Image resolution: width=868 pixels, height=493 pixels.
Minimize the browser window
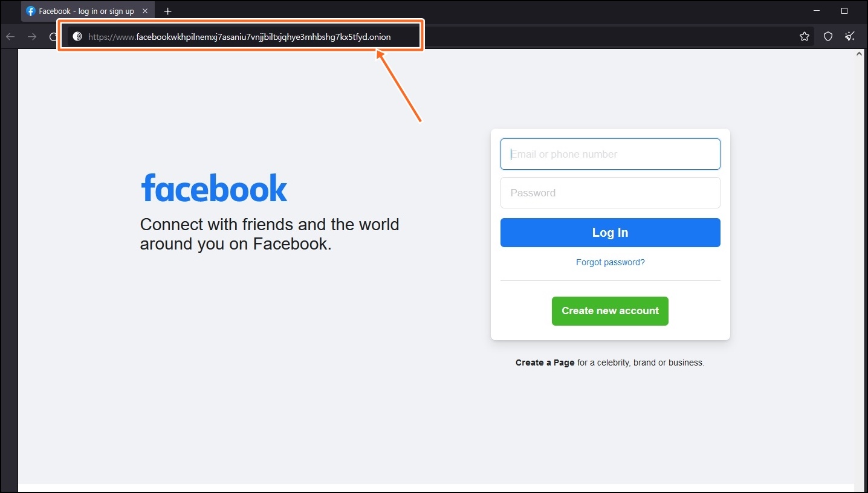pyautogui.click(x=816, y=11)
